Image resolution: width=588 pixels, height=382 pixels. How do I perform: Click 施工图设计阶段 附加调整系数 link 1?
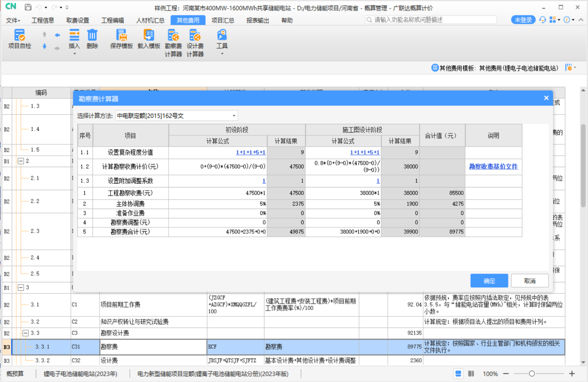[378, 181]
